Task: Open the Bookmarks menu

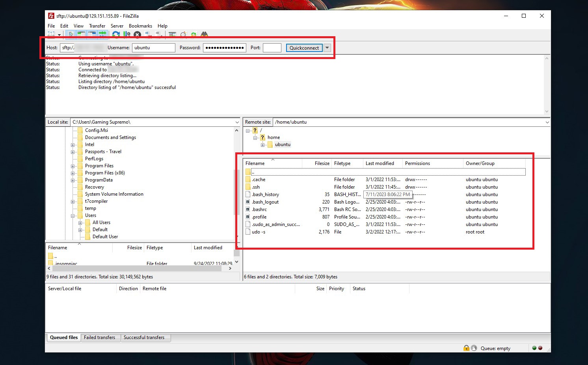Action: [x=140, y=26]
